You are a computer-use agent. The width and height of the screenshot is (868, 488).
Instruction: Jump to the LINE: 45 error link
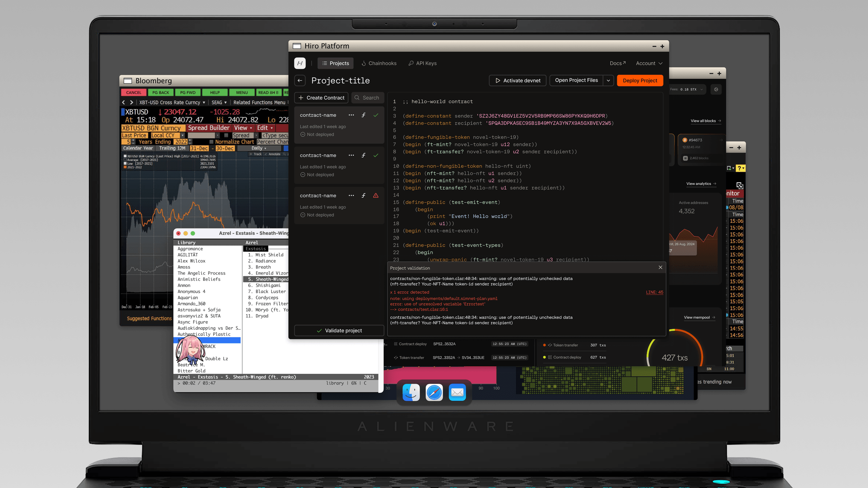655,292
